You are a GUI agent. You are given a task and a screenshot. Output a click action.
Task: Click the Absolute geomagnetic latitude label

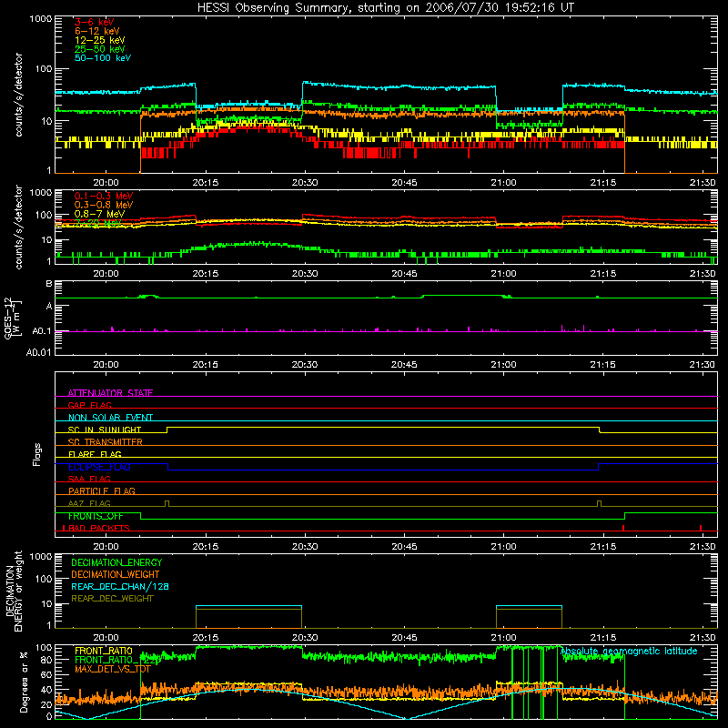629,652
